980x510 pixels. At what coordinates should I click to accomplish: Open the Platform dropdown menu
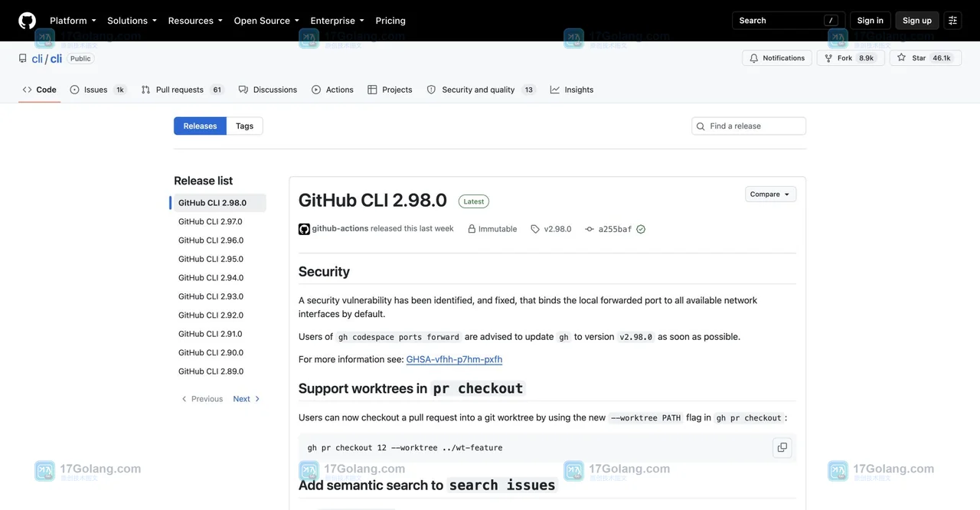click(x=73, y=21)
